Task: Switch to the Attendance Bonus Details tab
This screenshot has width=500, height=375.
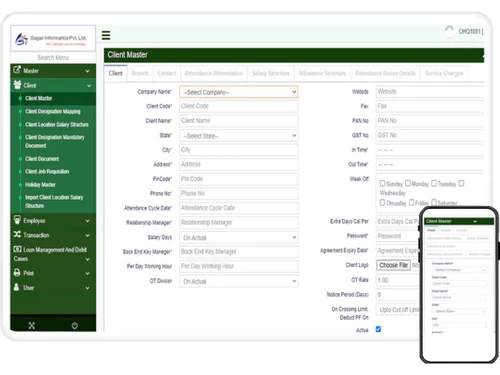Action: pyautogui.click(x=385, y=73)
